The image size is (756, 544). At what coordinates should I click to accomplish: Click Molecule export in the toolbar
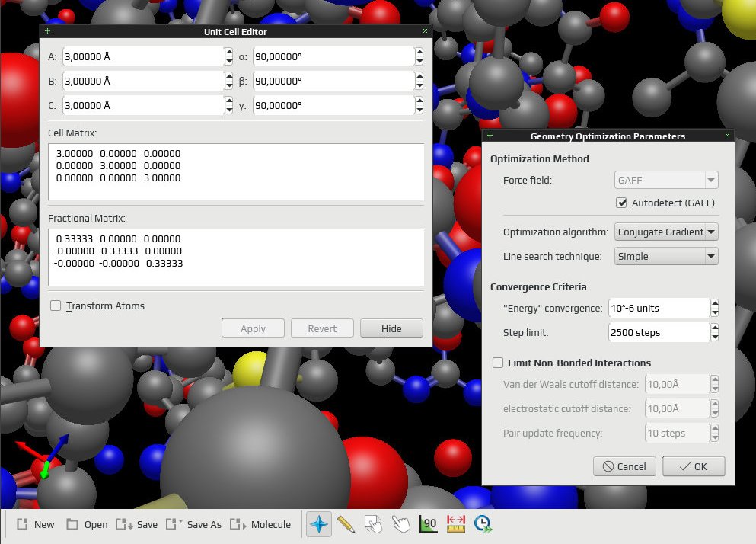pyautogui.click(x=260, y=524)
